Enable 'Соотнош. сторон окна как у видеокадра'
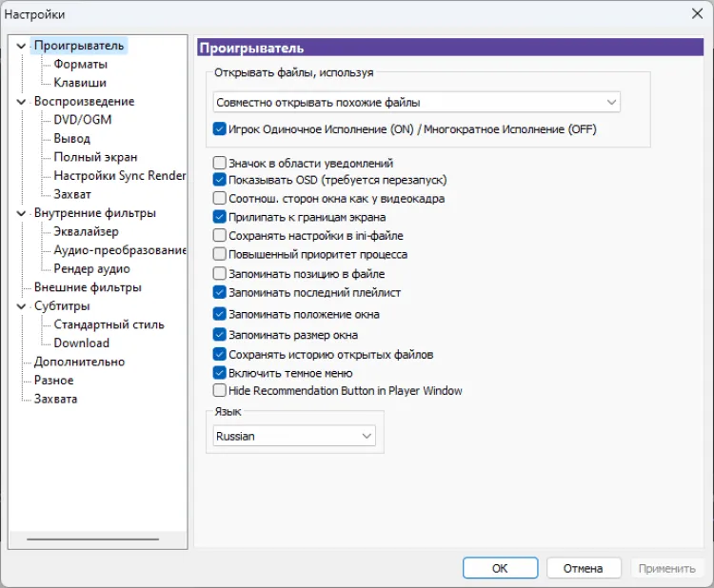Screen dimensions: 714x588 point(220,199)
